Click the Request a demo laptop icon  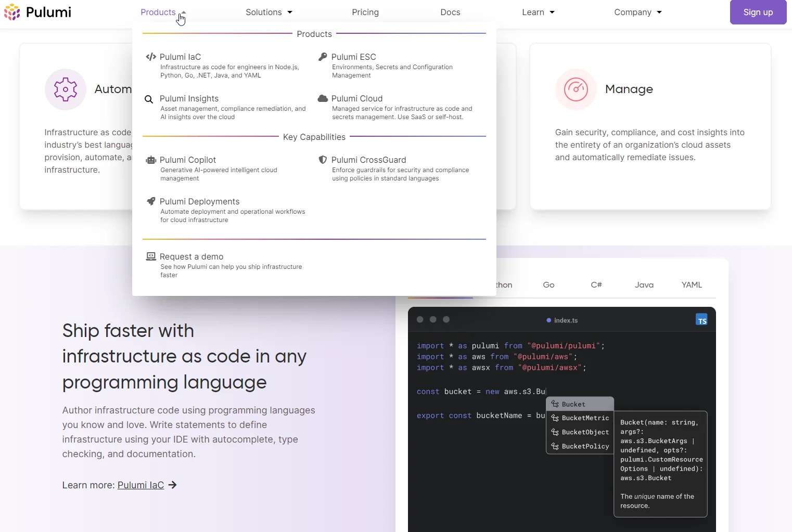151,256
